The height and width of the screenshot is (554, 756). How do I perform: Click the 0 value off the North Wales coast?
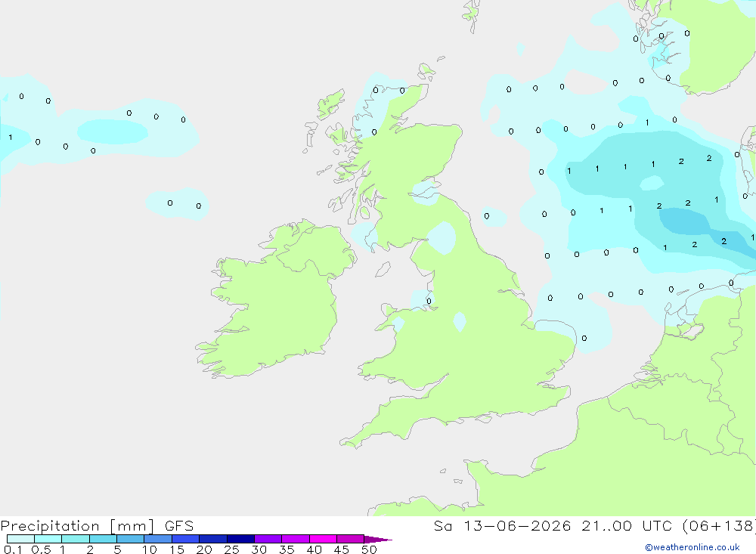(x=429, y=302)
